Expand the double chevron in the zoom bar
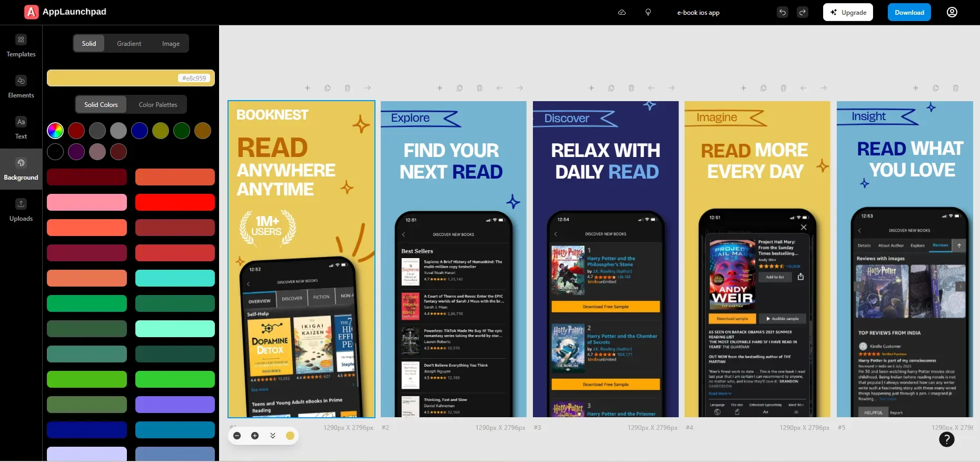The width and height of the screenshot is (980, 462). (273, 436)
